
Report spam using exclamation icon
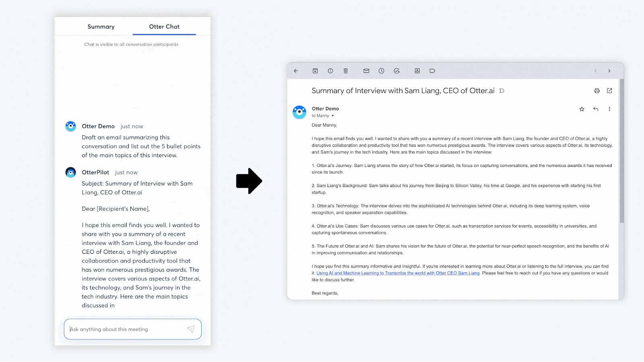tap(330, 71)
